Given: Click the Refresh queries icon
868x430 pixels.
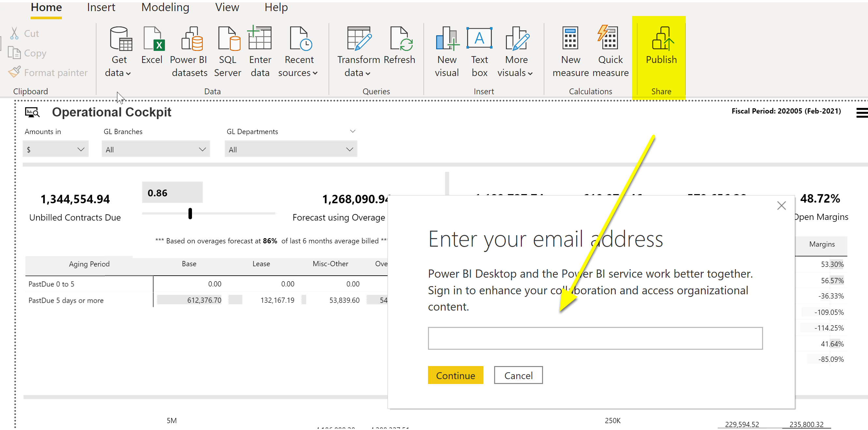Looking at the screenshot, I should 401,39.
